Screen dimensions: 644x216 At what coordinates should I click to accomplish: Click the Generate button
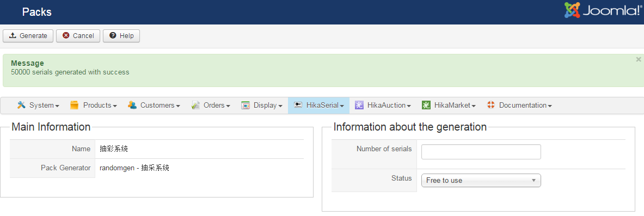[28, 36]
